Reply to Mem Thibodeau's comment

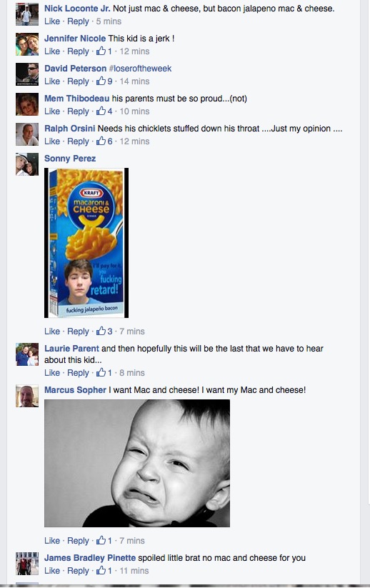pyautogui.click(x=78, y=111)
